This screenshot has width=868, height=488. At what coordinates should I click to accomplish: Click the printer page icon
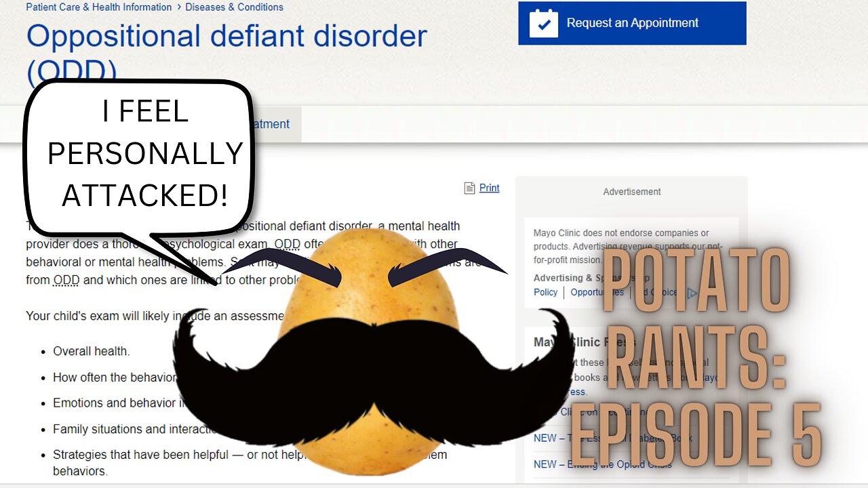click(469, 188)
